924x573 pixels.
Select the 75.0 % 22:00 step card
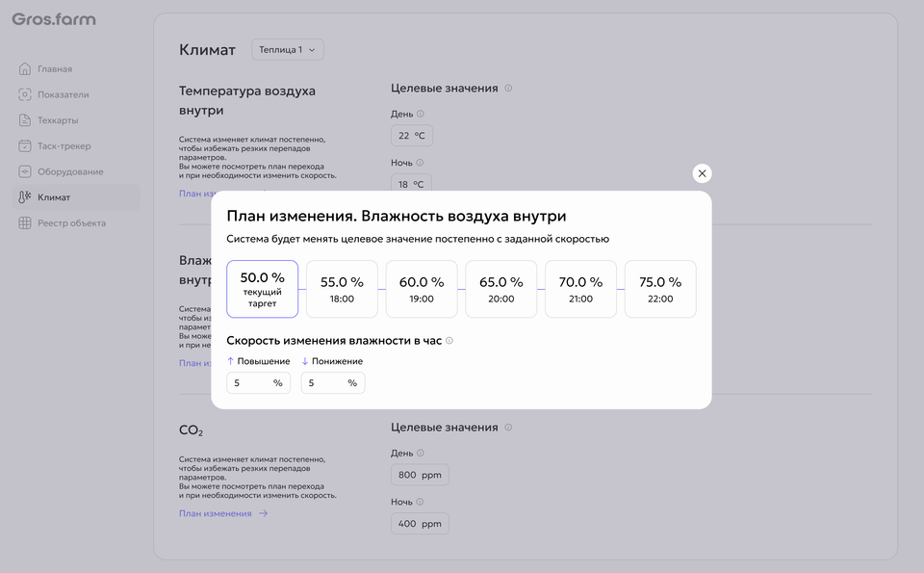point(660,289)
